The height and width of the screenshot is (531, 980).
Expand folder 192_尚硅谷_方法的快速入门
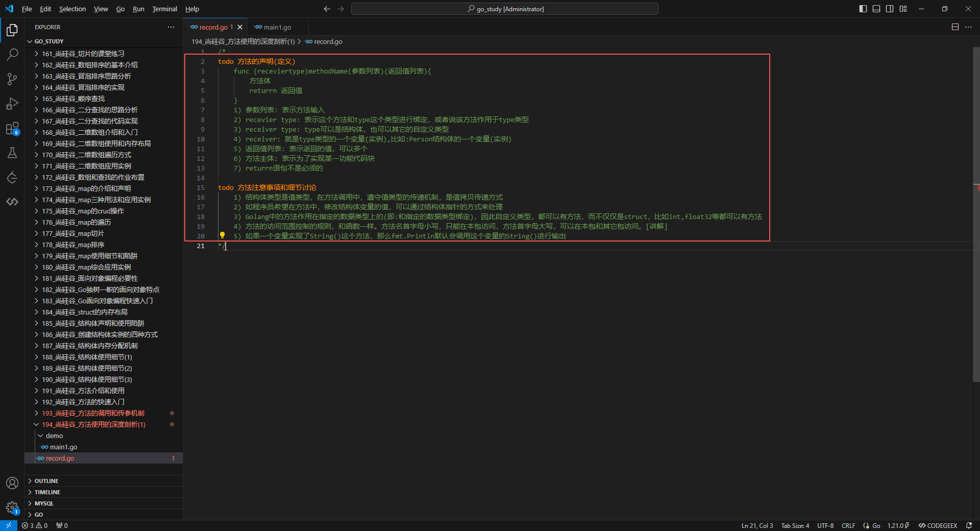104,402
